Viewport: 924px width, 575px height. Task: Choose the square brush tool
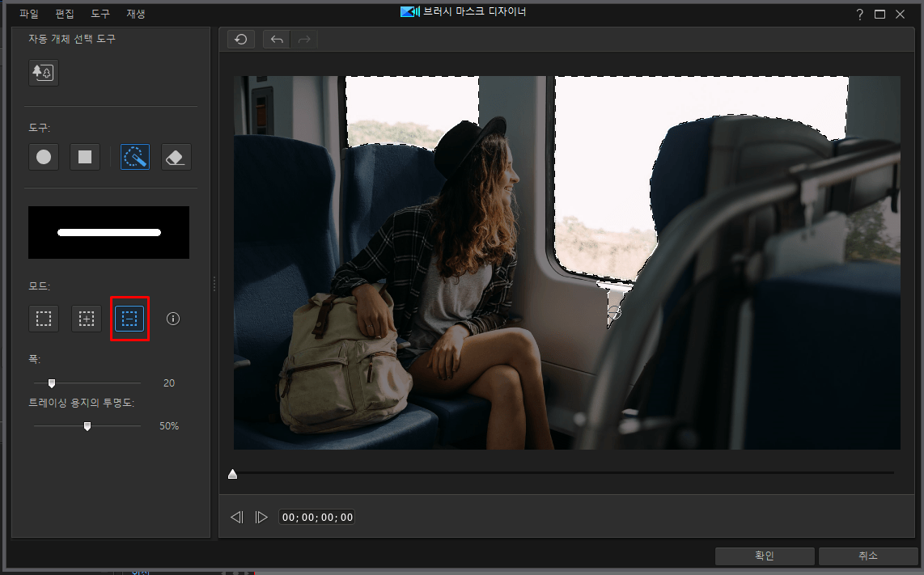pos(85,157)
